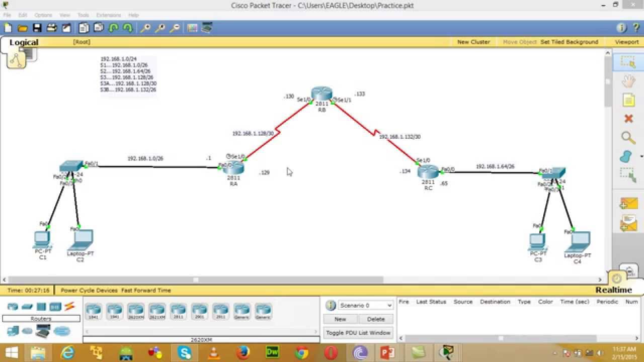644x362 pixels.
Task: Click the Delete scenario button
Action: point(375,319)
